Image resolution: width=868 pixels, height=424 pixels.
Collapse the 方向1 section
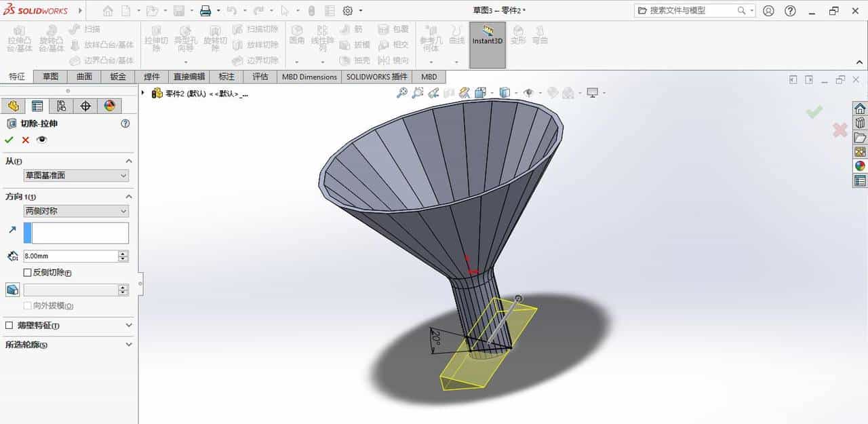(x=127, y=195)
